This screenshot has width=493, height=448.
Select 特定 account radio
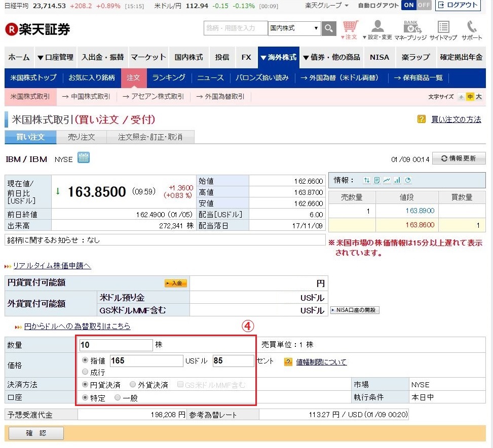(x=85, y=398)
